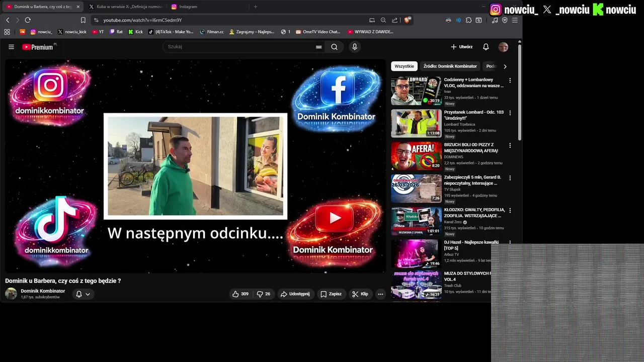
Task: Open options menu for Przystanek Lombard video
Action: (510, 113)
